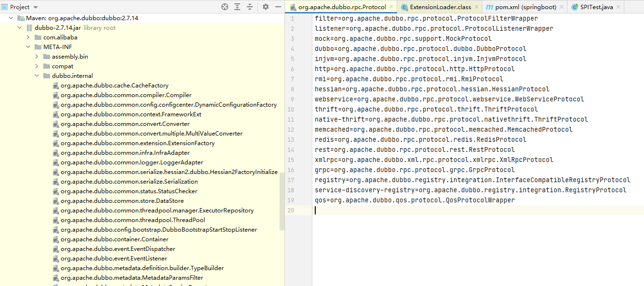Switch to the SPITest.java tab
Image resolution: width=644 pixels, height=286 pixels.
pyautogui.click(x=597, y=7)
